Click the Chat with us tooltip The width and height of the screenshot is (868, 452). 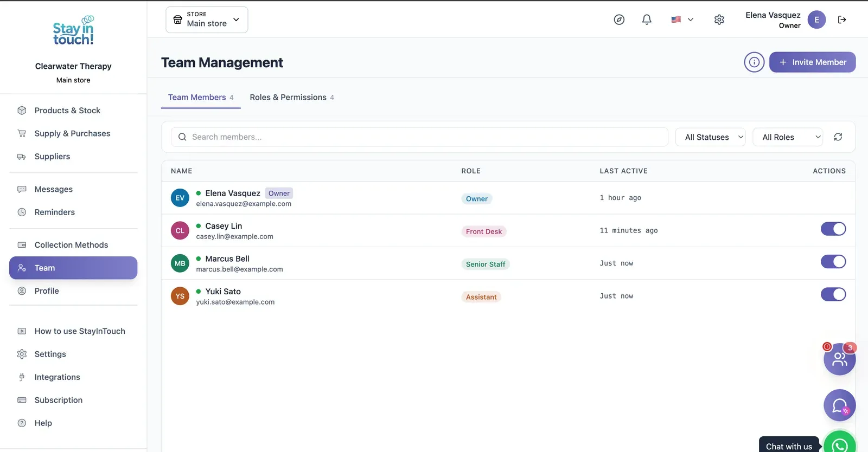click(789, 444)
